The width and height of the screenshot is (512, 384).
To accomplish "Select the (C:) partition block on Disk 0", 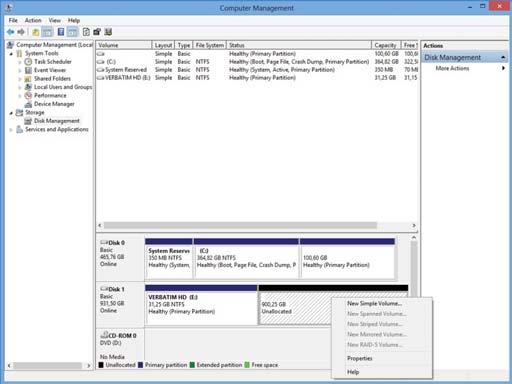I will click(246, 258).
